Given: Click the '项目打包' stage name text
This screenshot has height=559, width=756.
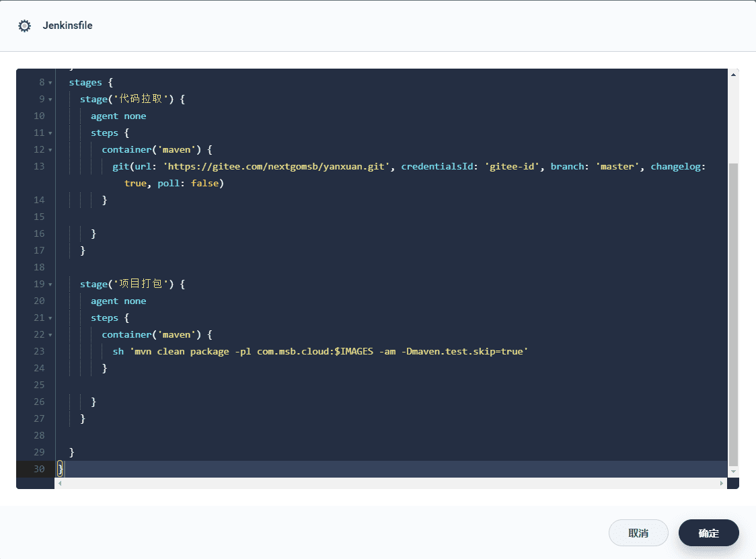Looking at the screenshot, I should pyautogui.click(x=141, y=284).
